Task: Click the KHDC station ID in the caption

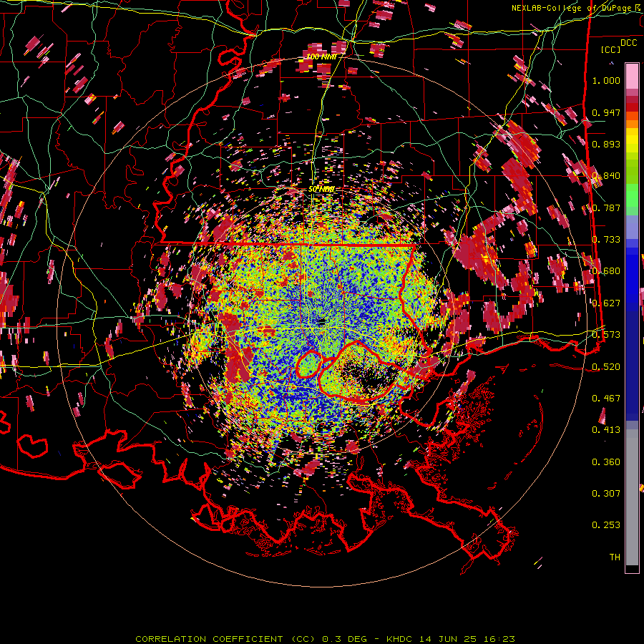Action: (401, 639)
